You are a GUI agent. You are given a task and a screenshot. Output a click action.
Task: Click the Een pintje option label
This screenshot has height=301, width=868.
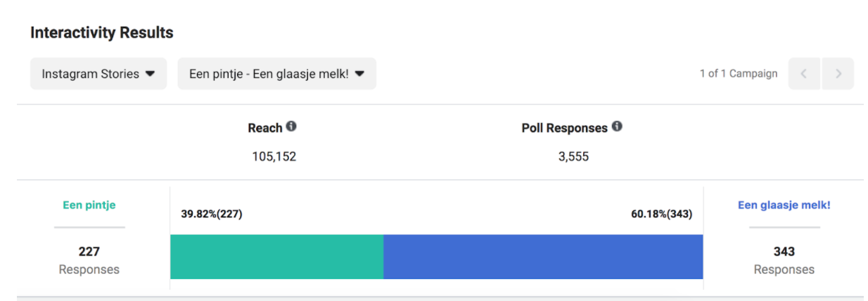(x=89, y=205)
